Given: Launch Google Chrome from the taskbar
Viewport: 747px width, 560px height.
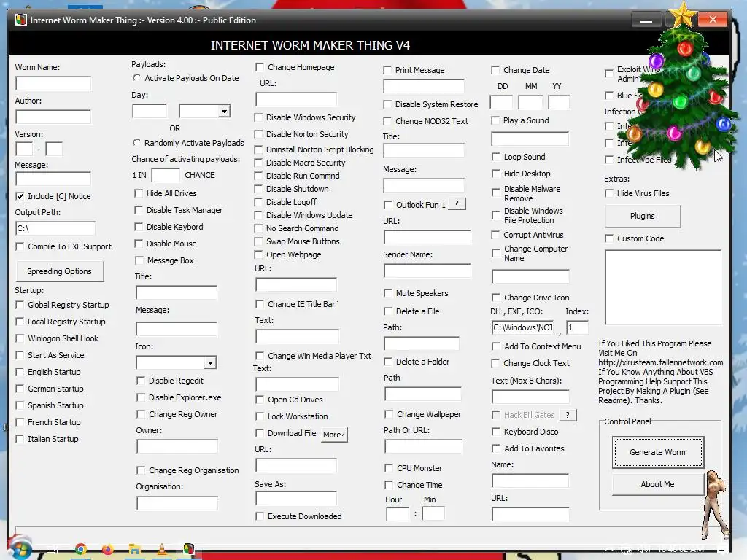Looking at the screenshot, I should pos(81,550).
